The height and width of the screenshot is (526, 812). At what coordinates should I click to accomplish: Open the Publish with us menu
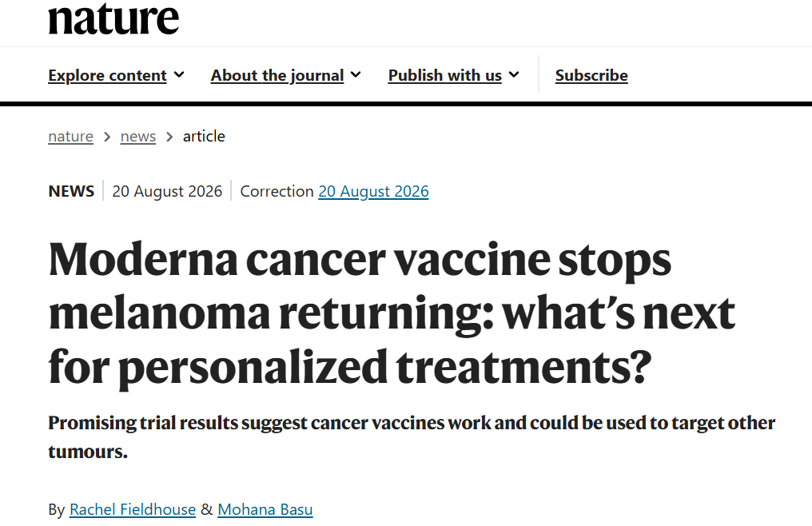coord(445,75)
